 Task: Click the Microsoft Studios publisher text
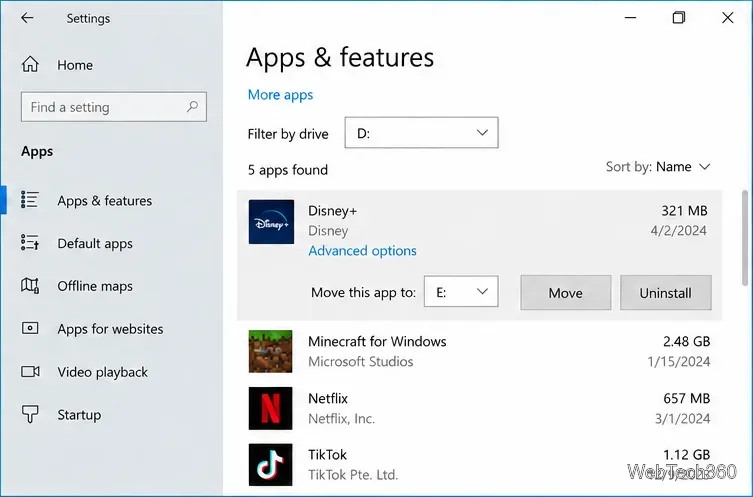coord(361,362)
